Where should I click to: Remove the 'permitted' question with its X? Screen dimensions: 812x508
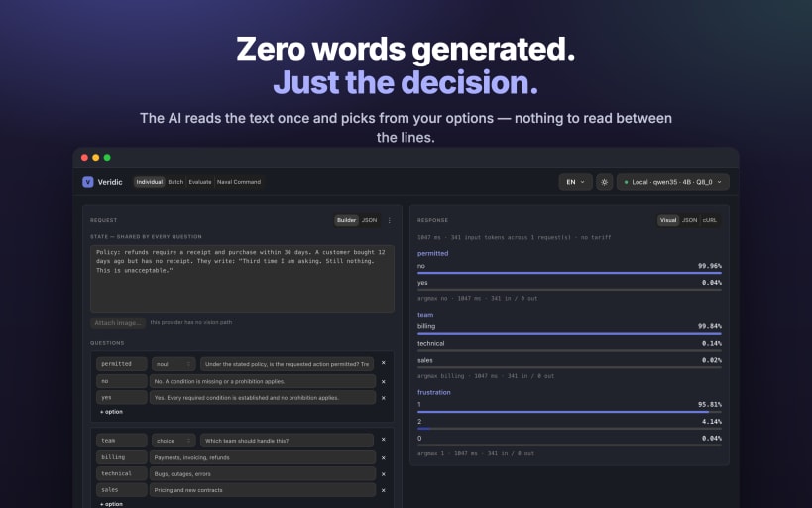384,363
